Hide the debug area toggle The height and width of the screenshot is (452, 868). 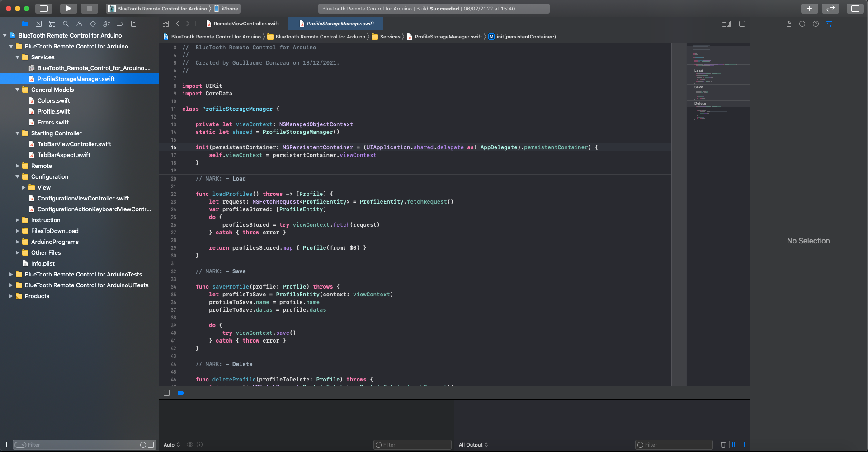click(166, 393)
